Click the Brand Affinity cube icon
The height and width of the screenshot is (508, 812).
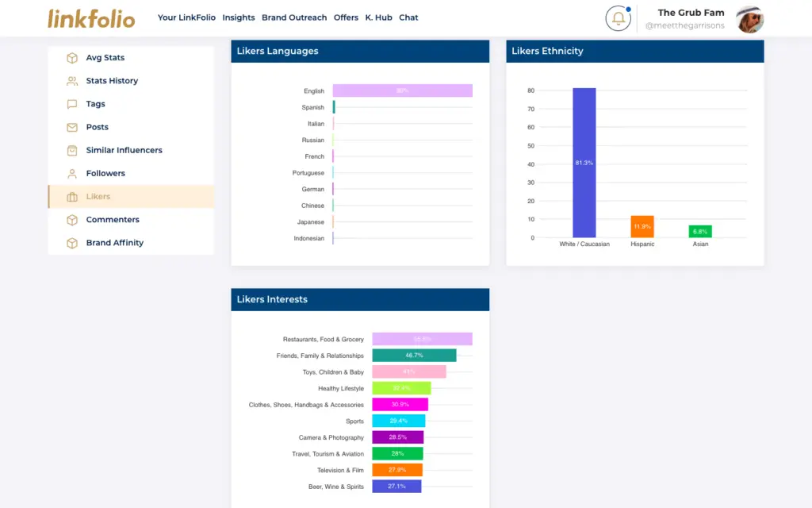[x=72, y=243]
